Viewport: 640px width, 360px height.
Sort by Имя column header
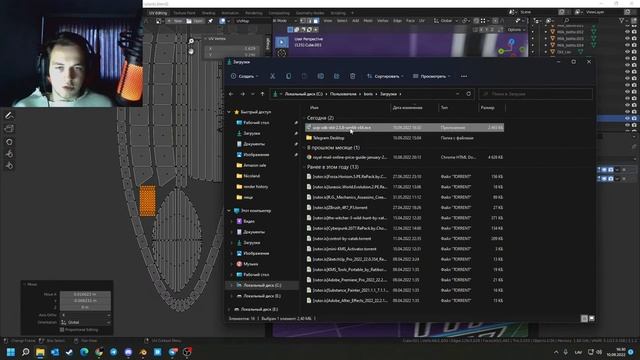314,108
